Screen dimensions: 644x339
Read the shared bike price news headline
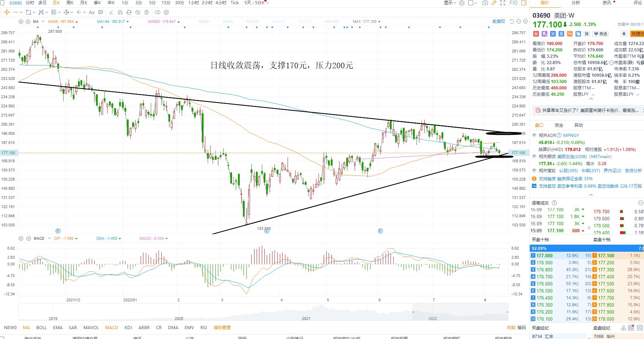tap(590, 111)
